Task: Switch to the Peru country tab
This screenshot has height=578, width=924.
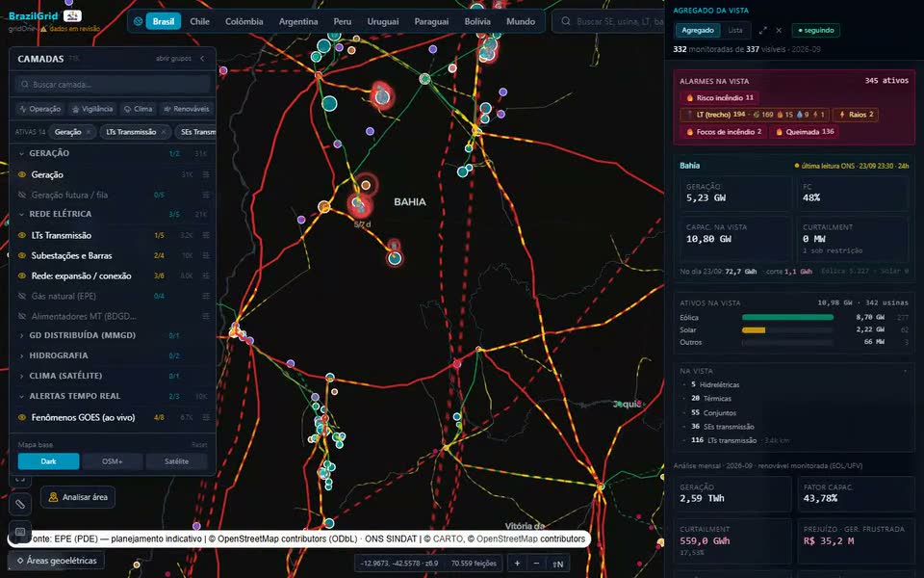Action: coord(342,21)
